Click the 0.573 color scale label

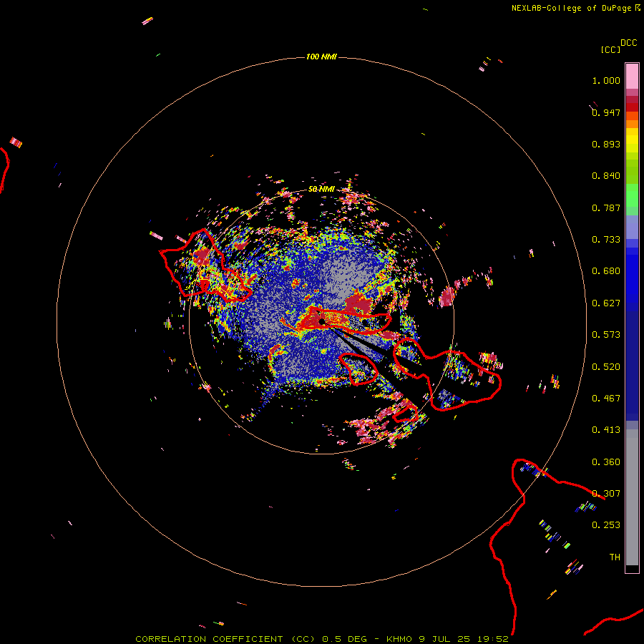coord(606,335)
